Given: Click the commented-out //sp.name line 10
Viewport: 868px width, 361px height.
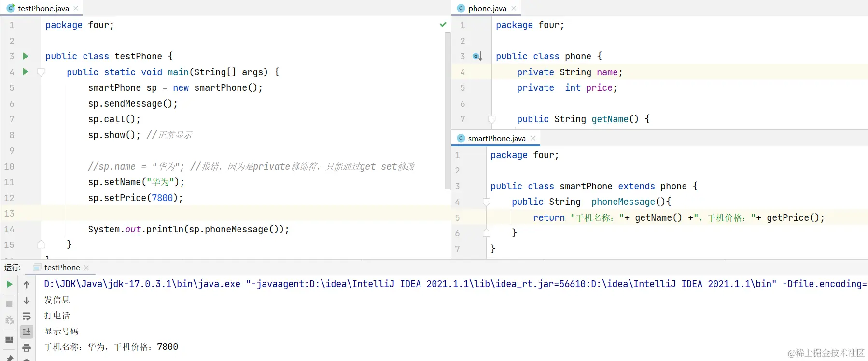Looking at the screenshot, I should [251, 166].
